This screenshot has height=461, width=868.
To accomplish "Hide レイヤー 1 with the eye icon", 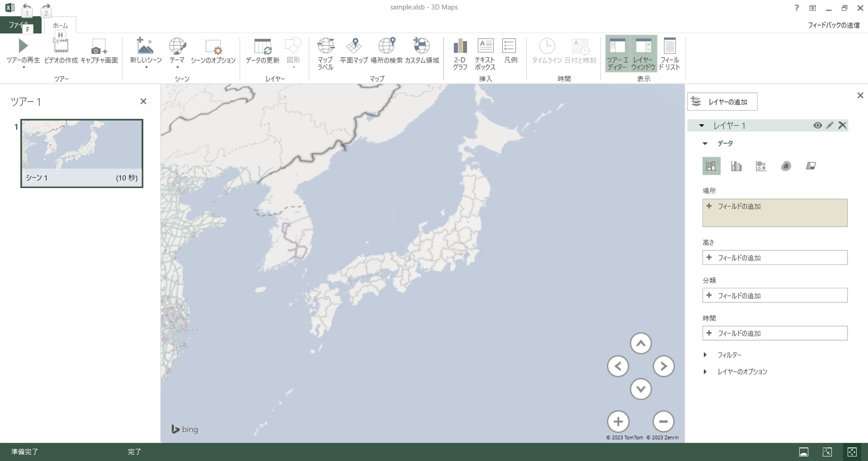I will point(818,125).
